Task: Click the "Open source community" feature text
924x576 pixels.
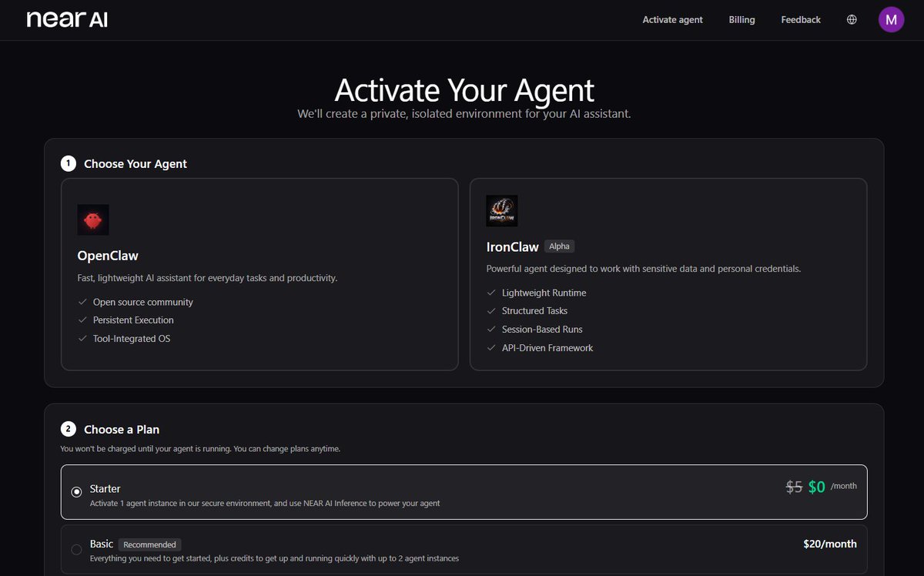Action: [x=143, y=302]
